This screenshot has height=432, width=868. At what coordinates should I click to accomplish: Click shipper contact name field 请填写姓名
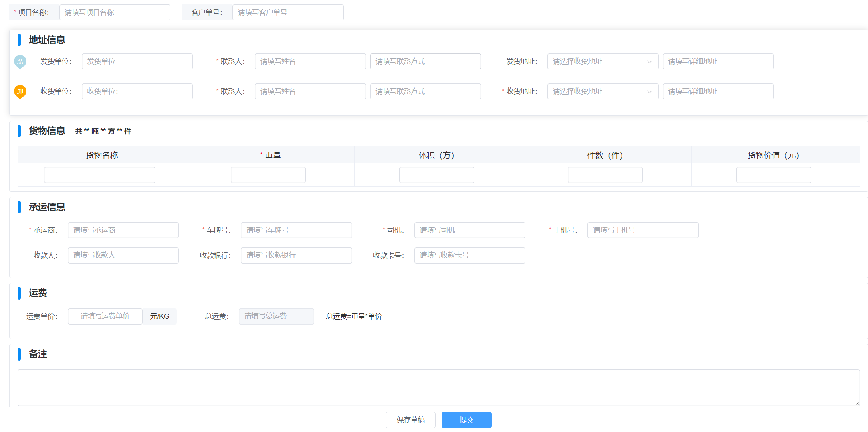tap(310, 61)
